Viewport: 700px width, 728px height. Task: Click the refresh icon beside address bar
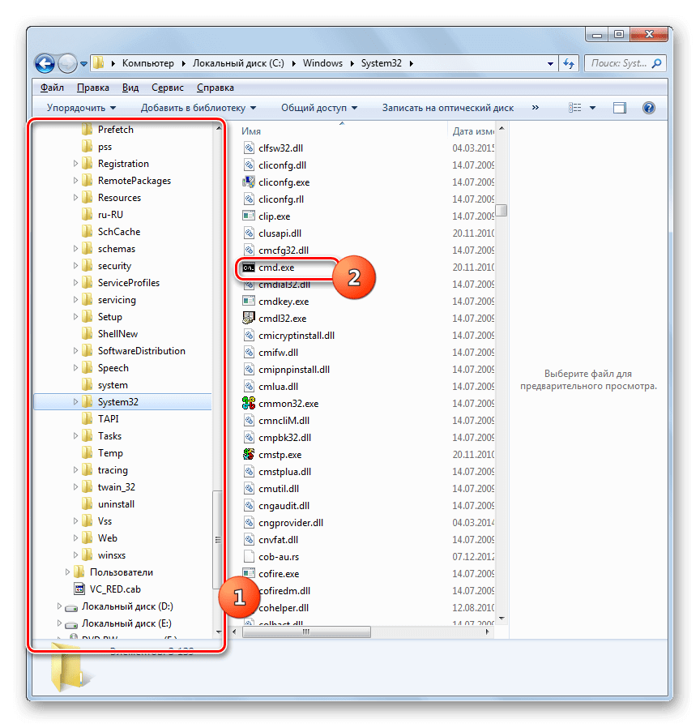(568, 62)
